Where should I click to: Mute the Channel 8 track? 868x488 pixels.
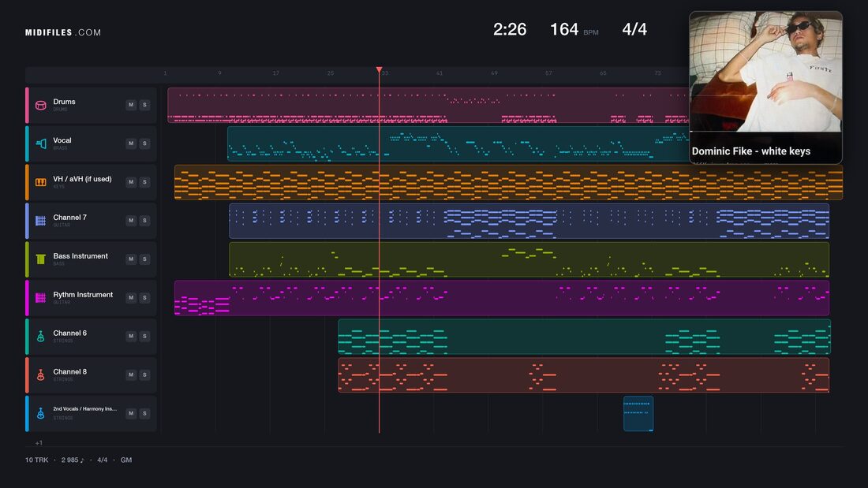click(x=131, y=374)
